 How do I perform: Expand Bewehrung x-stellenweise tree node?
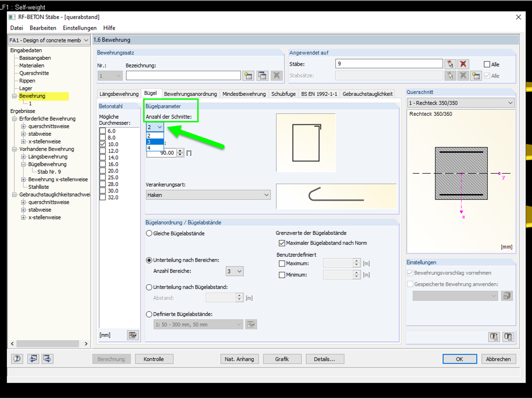[23, 180]
